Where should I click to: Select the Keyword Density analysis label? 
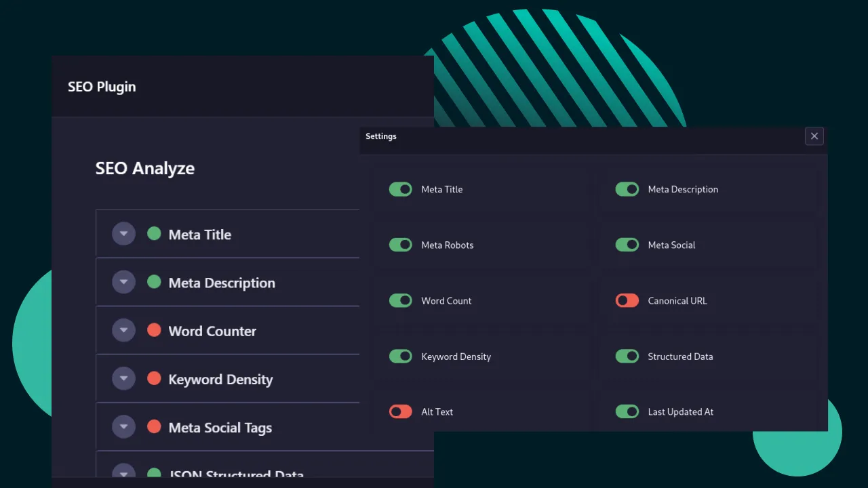click(220, 380)
